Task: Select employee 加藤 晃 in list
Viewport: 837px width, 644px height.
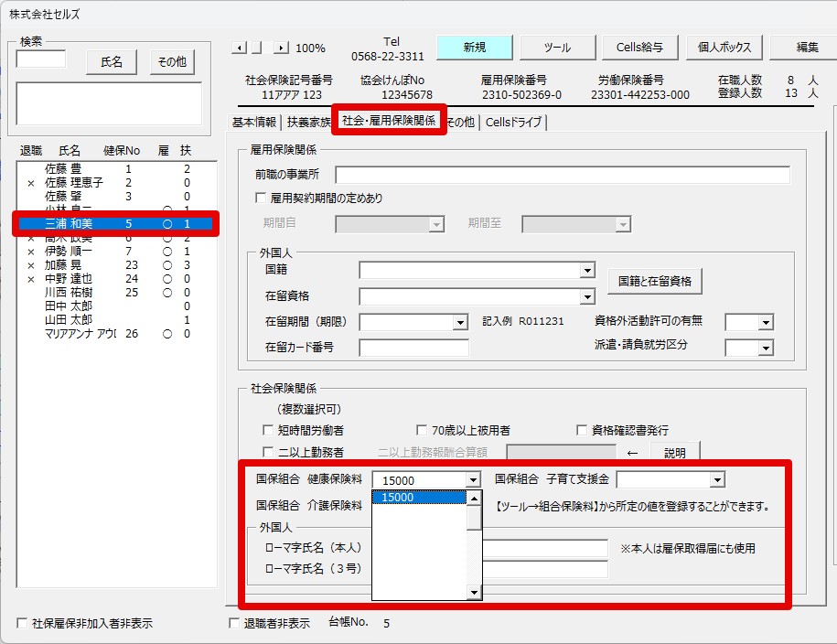Action: (x=117, y=265)
